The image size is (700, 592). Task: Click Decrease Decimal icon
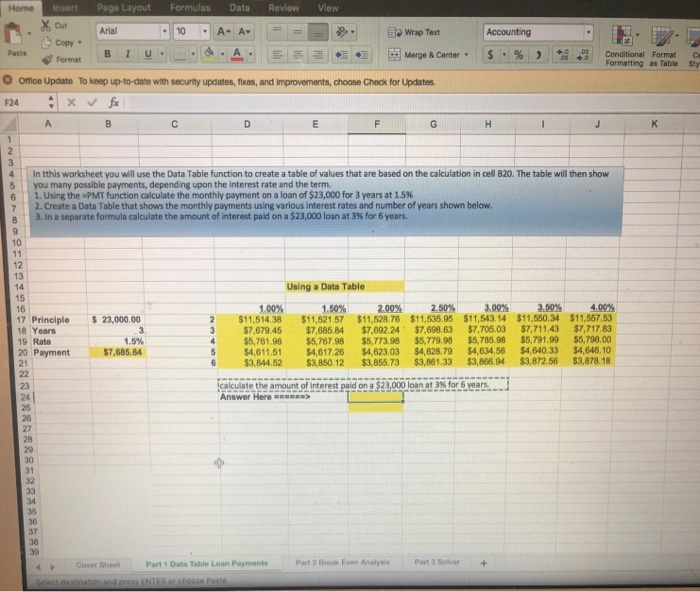tap(583, 54)
